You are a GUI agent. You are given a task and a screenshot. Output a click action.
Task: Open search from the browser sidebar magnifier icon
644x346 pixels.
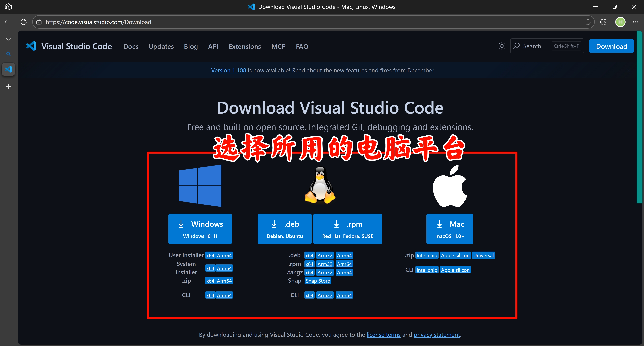[x=8, y=54]
